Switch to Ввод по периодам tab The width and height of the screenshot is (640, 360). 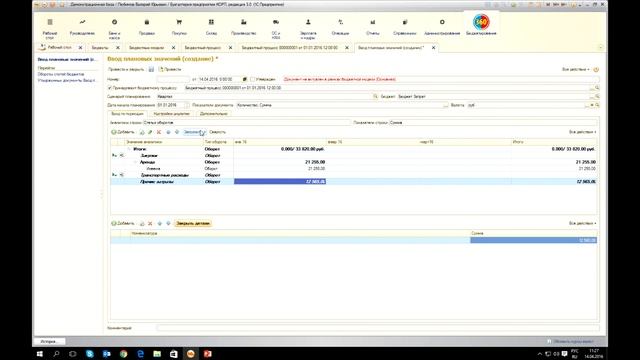coord(127,114)
